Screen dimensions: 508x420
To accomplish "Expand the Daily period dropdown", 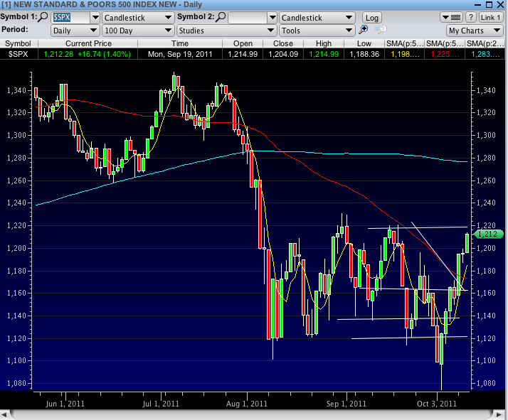I will click(x=75, y=31).
